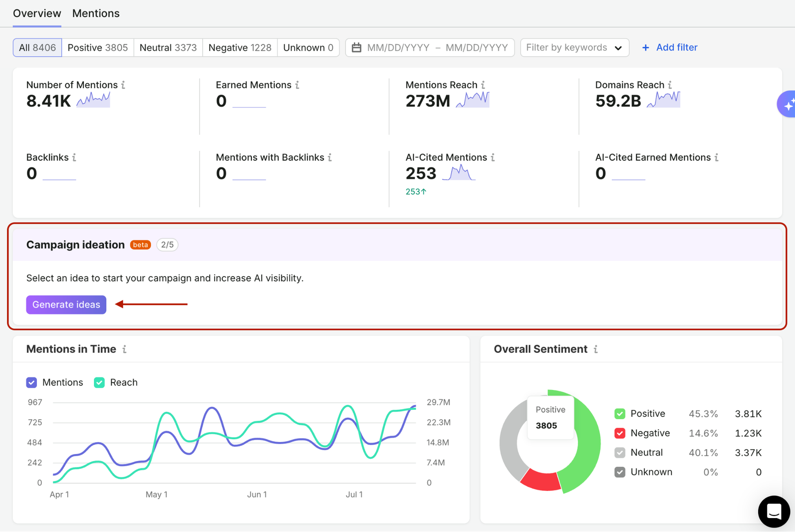Uncheck the Negative sentiment checkbox
This screenshot has height=532, width=795.
tap(620, 433)
